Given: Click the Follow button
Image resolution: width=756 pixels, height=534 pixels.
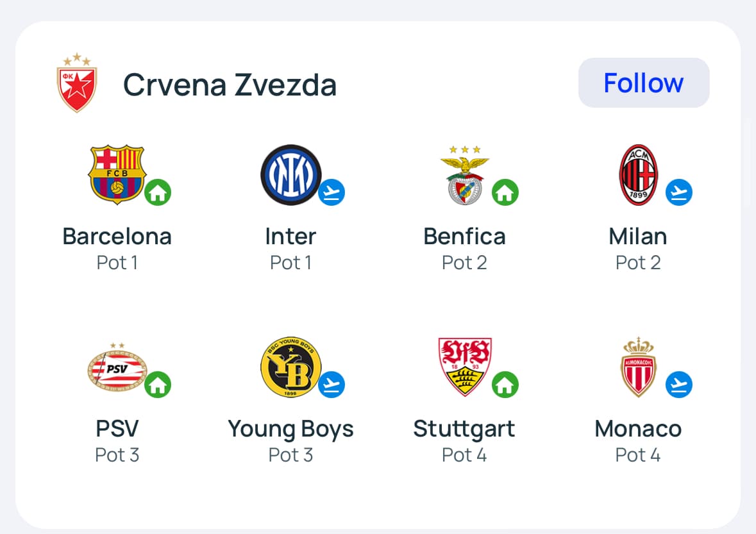Looking at the screenshot, I should coord(643,83).
